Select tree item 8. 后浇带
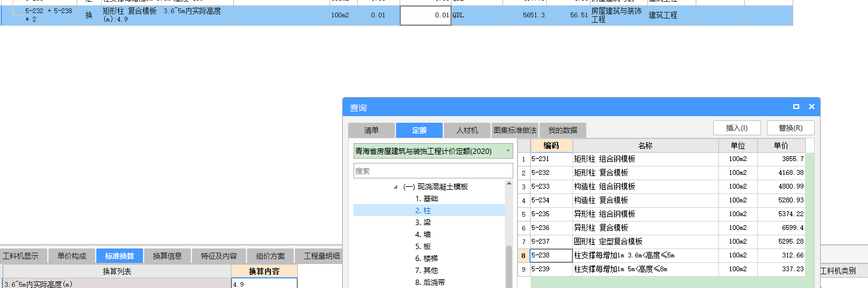Viewport: 868px width, 288px height. point(430,283)
